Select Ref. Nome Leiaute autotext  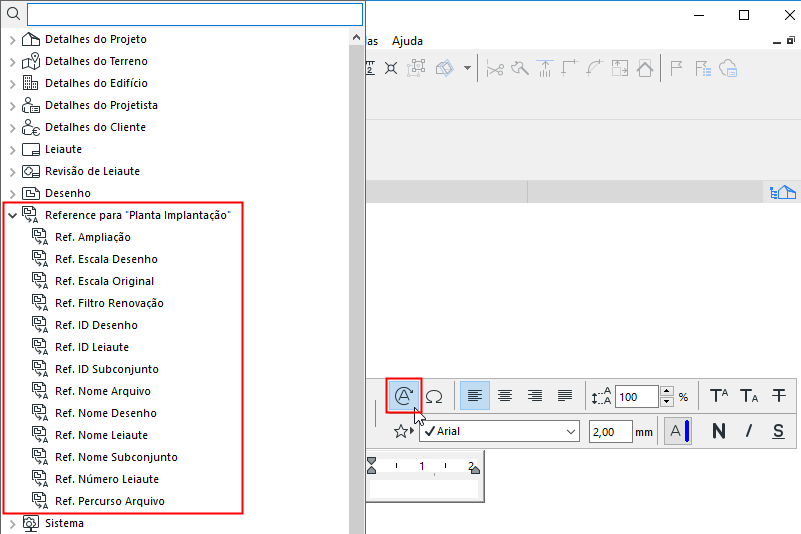(x=101, y=435)
